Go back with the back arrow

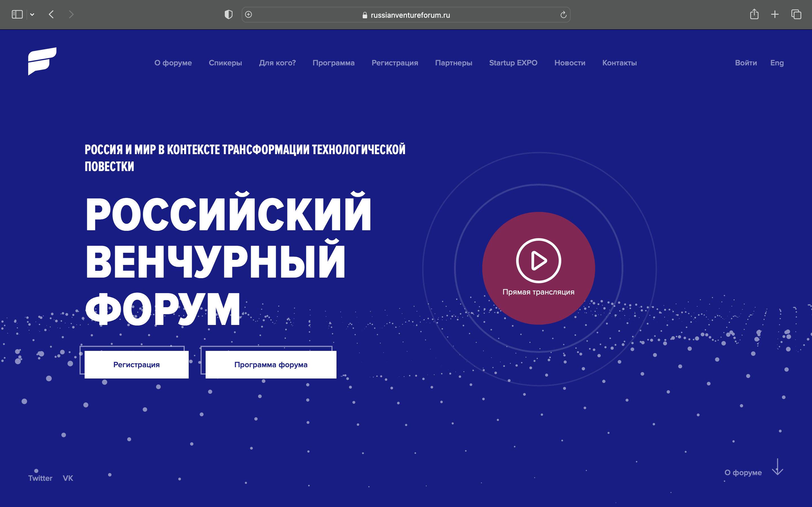51,14
